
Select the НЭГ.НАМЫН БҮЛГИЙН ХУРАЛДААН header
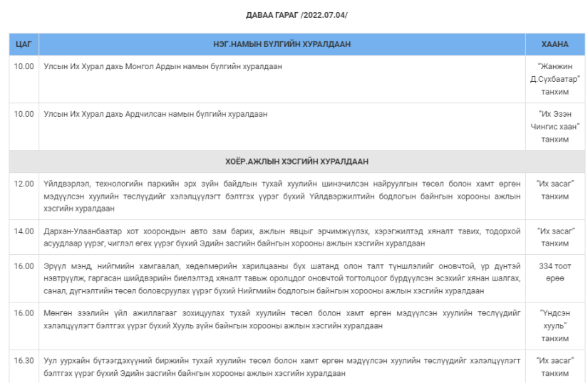(x=282, y=44)
